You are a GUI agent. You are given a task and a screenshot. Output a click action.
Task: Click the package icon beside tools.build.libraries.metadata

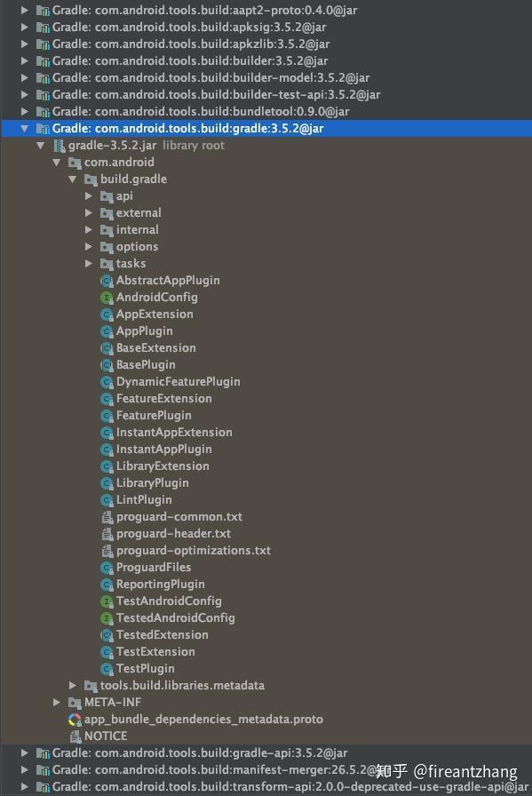pyautogui.click(x=91, y=686)
